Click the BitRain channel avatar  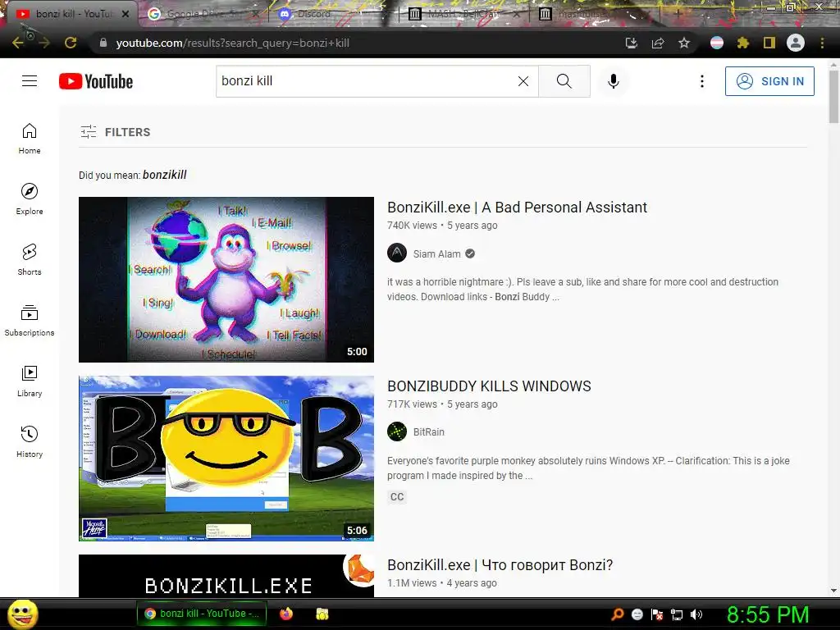[397, 431]
